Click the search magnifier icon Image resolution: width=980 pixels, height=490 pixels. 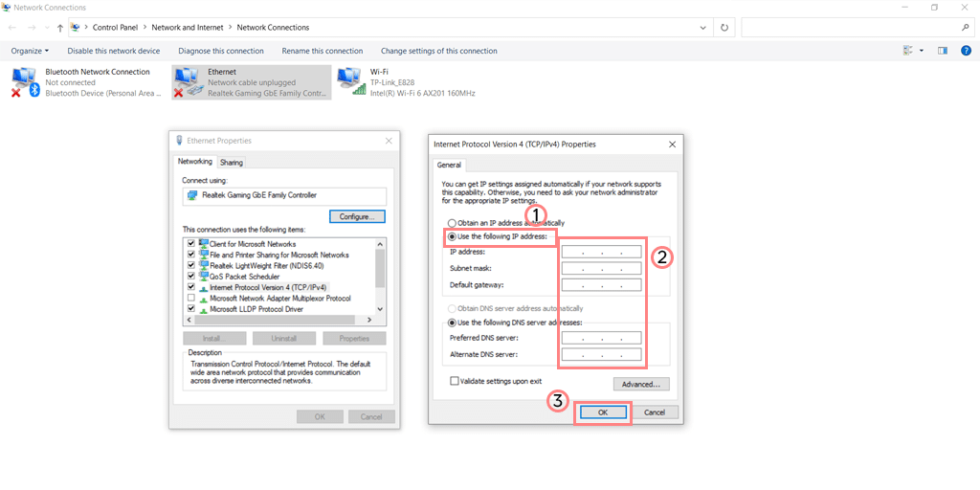(x=967, y=28)
